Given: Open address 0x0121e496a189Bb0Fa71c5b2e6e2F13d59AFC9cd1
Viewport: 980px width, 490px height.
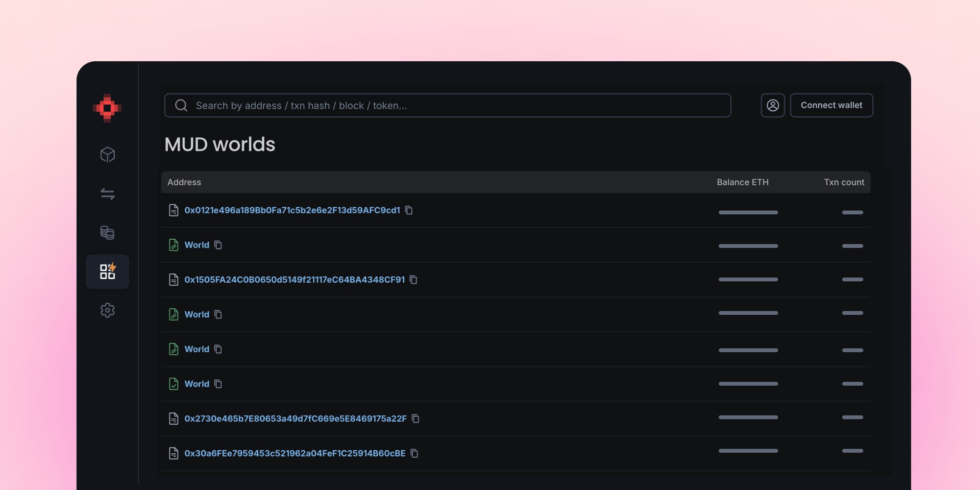Looking at the screenshot, I should [x=292, y=210].
